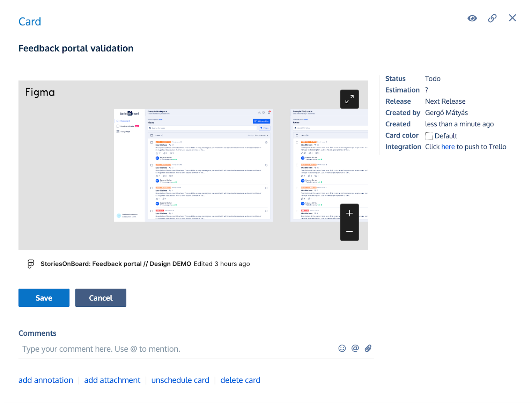Click the Card dialog heading
This screenshot has height=403, width=532.
30,22
